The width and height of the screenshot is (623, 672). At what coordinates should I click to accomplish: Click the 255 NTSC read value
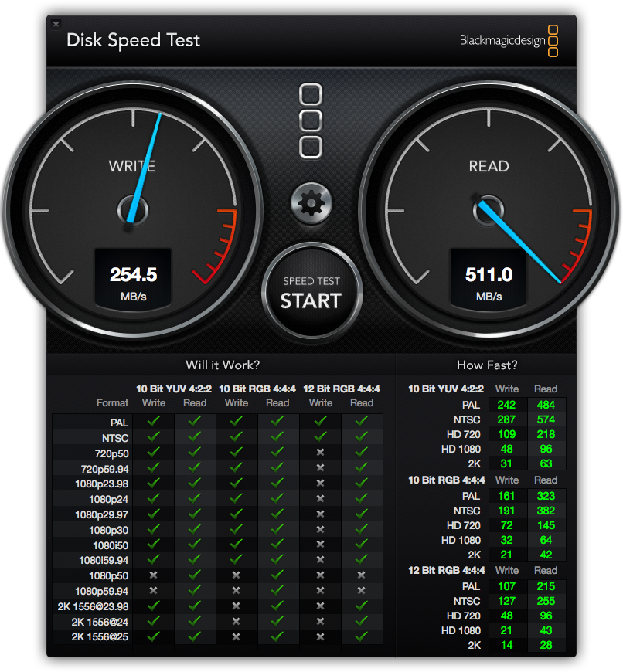(546, 601)
